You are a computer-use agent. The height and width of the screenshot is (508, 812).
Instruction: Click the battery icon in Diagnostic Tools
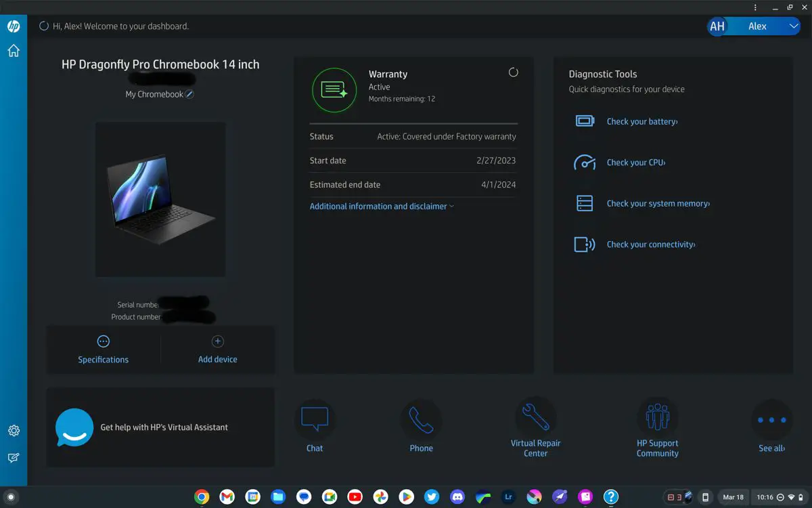click(585, 121)
